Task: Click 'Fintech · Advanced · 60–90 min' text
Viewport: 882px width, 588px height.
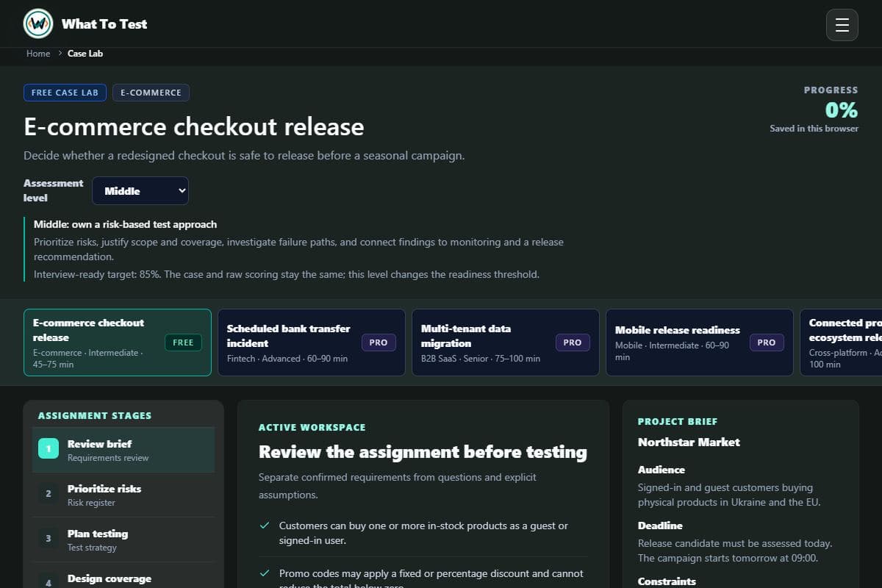Action: coord(287,359)
